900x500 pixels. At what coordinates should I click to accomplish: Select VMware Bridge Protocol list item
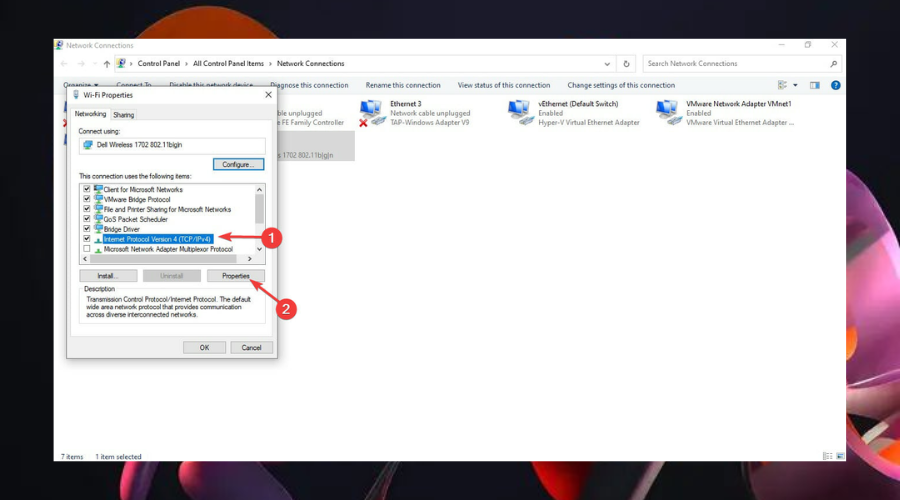click(x=137, y=199)
